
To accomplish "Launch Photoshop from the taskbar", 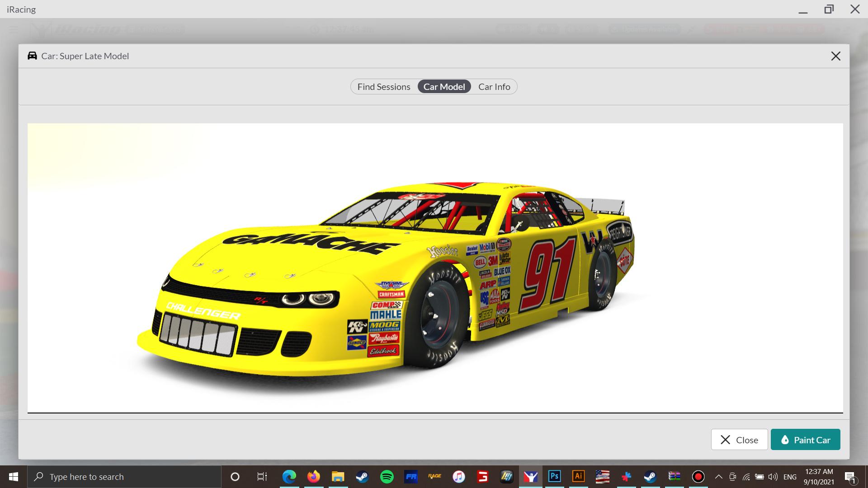I will click(x=554, y=476).
